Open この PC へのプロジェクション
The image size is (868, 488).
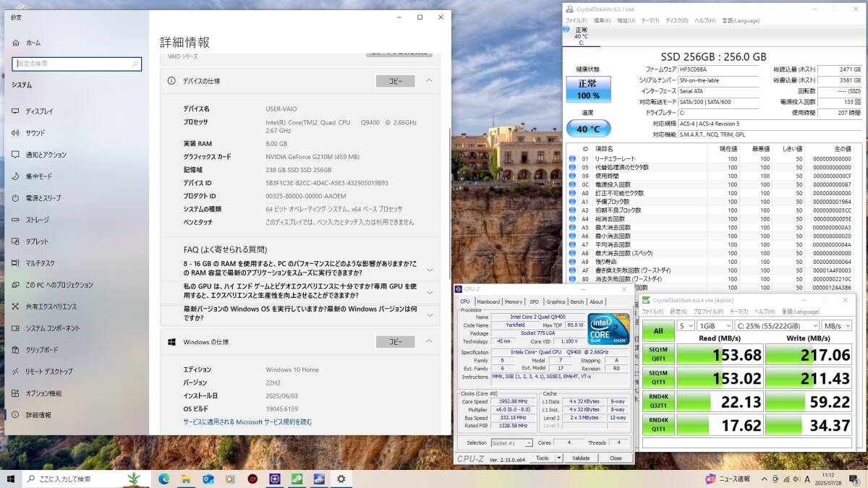pos(59,285)
